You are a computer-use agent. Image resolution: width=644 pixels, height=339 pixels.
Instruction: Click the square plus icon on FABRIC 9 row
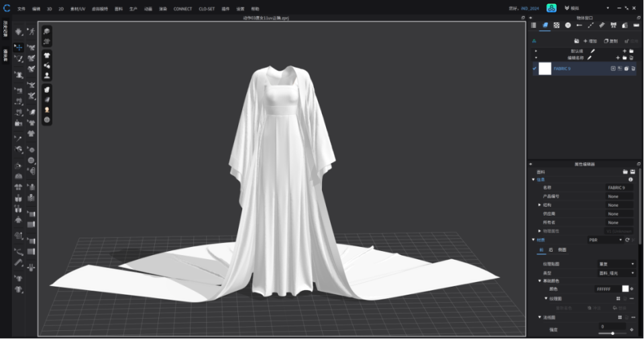pos(613,68)
